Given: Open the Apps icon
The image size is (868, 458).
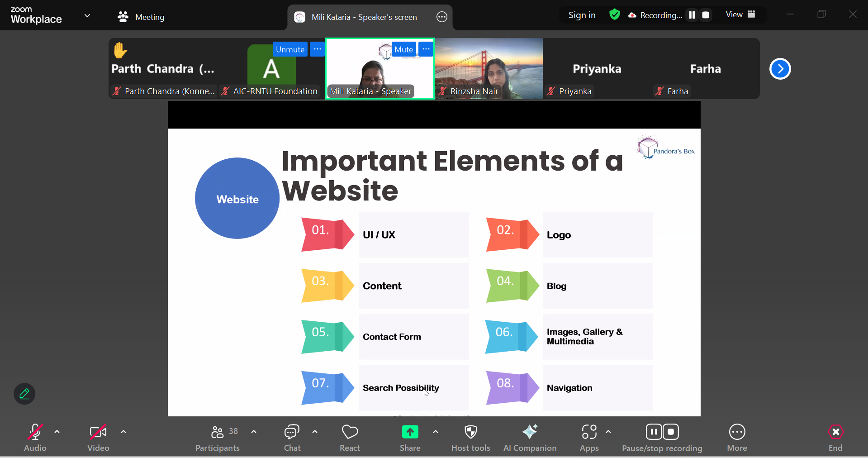Looking at the screenshot, I should pyautogui.click(x=589, y=433).
